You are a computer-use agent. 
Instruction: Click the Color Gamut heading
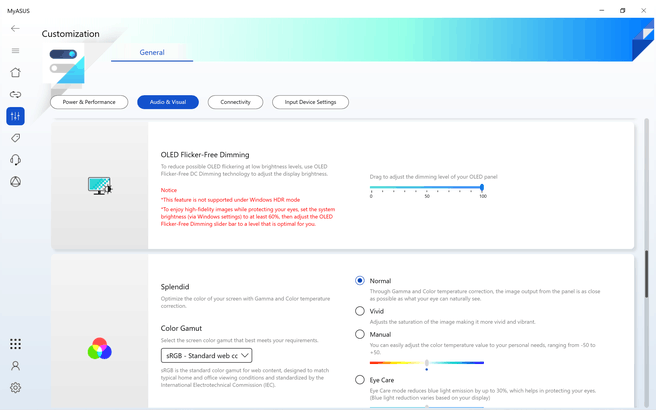[181, 328]
